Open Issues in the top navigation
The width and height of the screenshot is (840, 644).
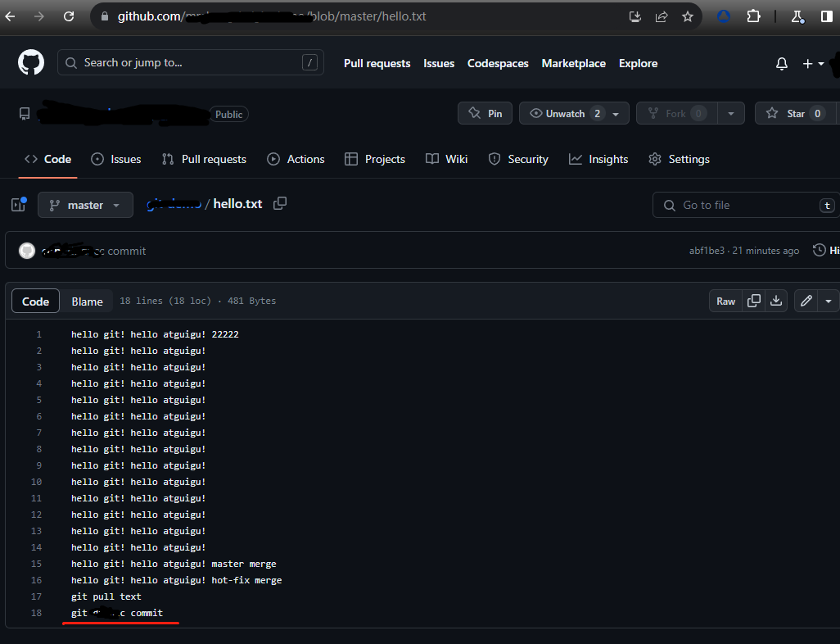tap(439, 63)
